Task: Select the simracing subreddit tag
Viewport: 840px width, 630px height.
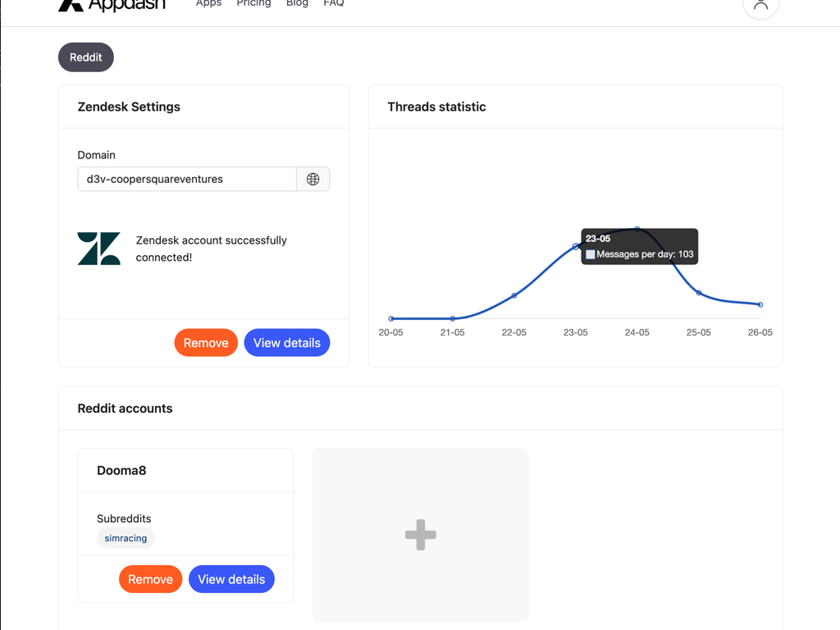Action: click(x=125, y=538)
